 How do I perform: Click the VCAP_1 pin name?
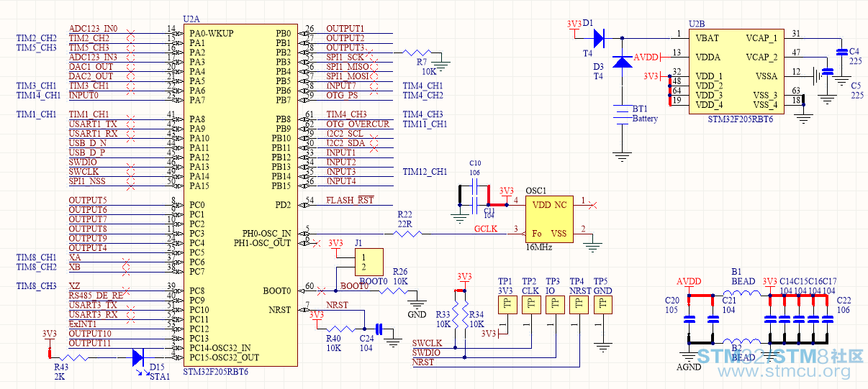pyautogui.click(x=761, y=38)
